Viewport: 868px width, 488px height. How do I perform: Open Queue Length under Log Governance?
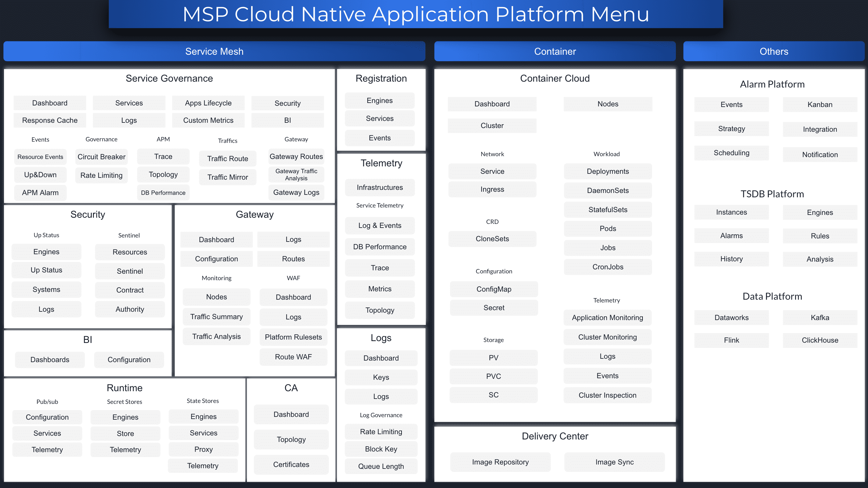coord(381,466)
